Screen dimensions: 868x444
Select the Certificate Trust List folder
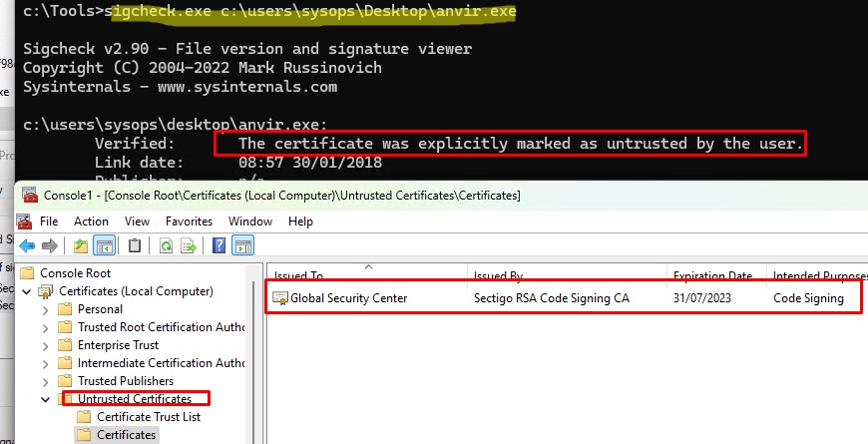(148, 417)
